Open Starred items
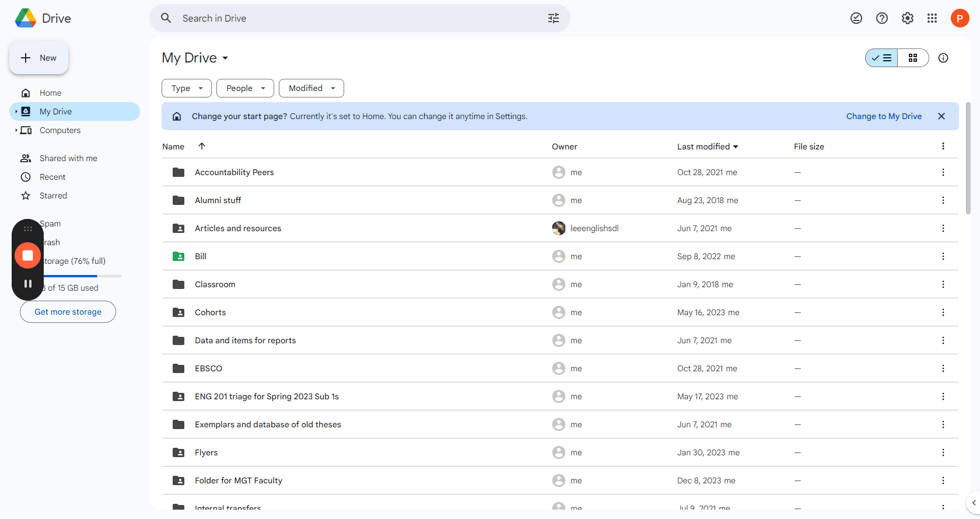980x519 pixels. (75, 196)
